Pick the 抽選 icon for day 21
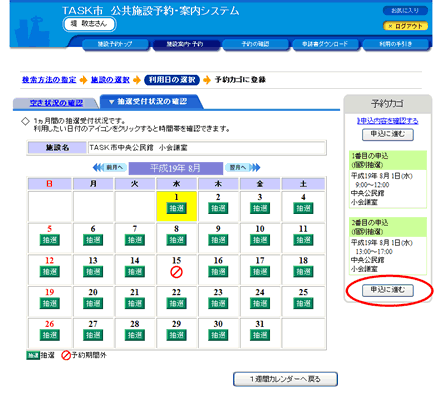 point(135,303)
